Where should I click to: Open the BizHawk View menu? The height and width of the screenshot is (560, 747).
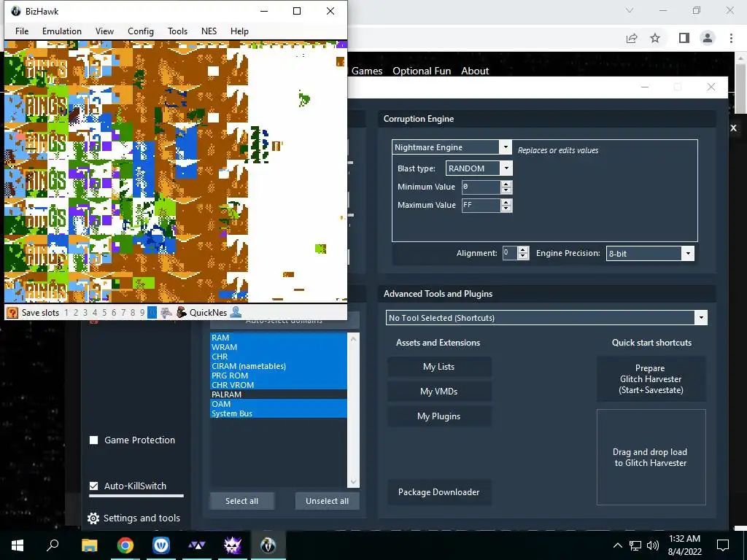click(x=104, y=31)
